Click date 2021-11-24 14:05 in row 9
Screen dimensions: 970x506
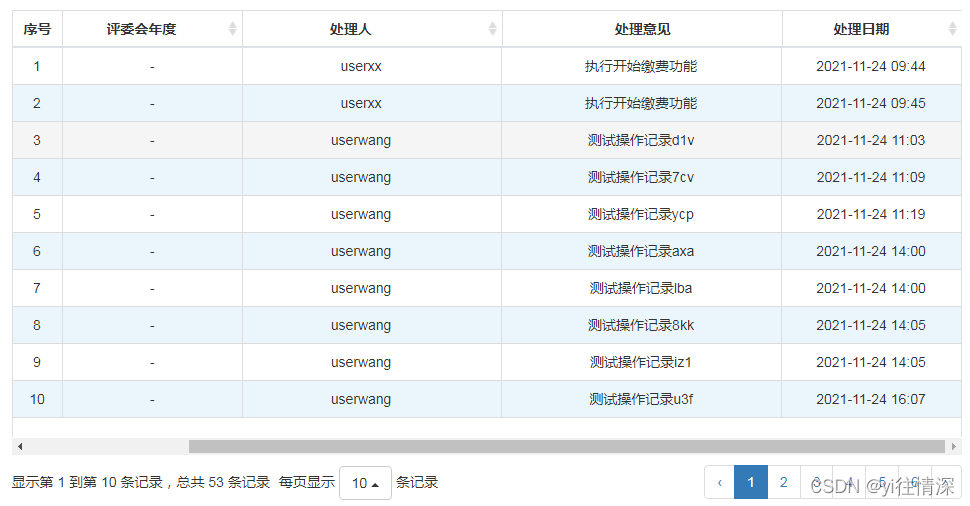coord(870,363)
